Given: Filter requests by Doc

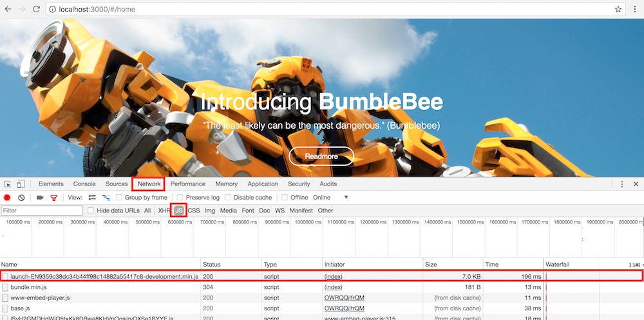Looking at the screenshot, I should 265,211.
